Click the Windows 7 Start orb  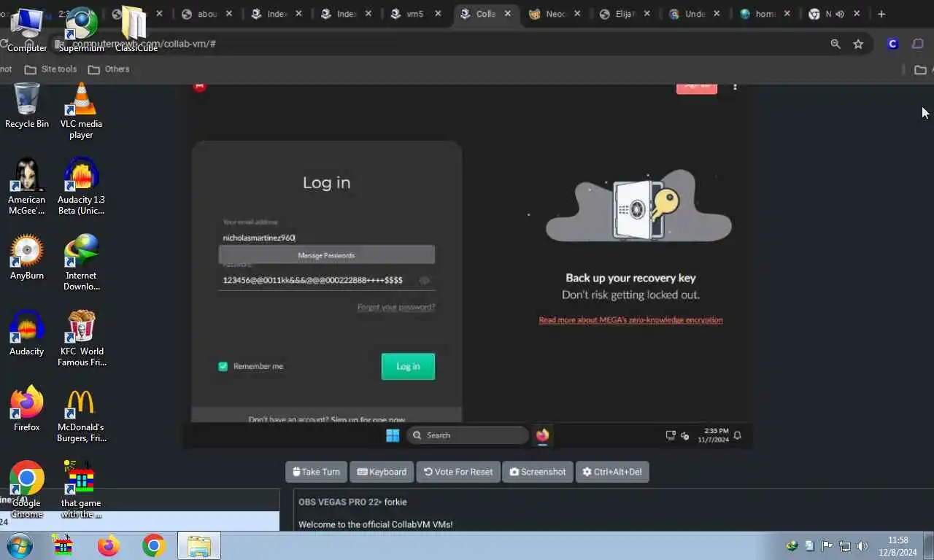point(20,545)
